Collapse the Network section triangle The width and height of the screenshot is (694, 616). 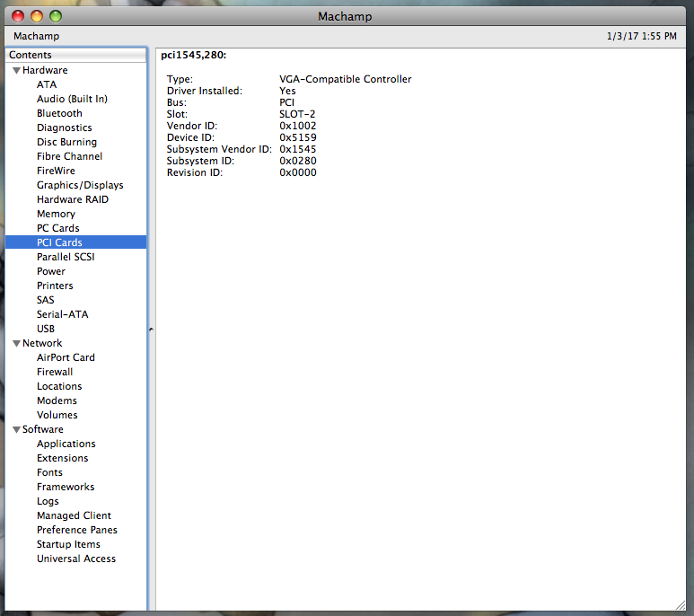(x=16, y=343)
